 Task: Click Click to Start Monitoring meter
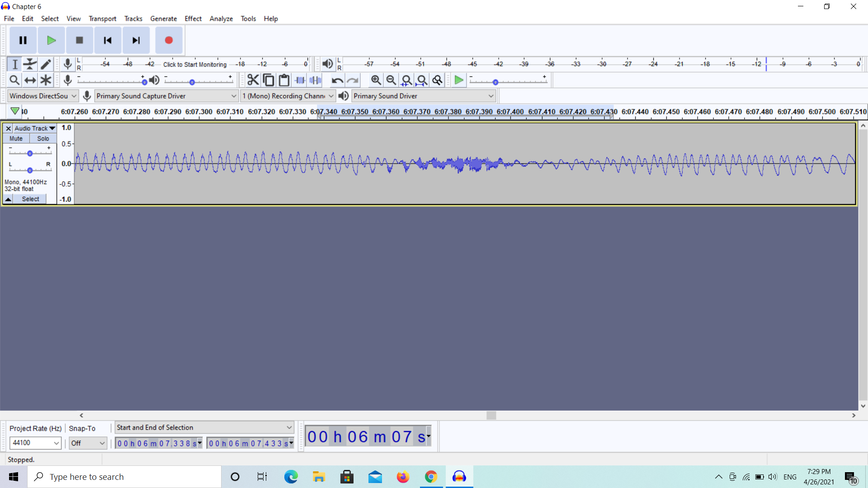195,64
